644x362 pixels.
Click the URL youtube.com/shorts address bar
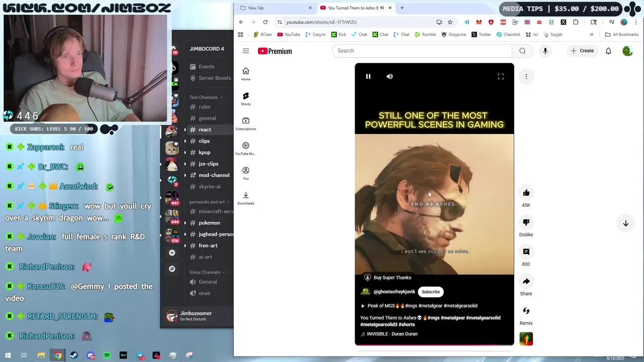pos(321,22)
